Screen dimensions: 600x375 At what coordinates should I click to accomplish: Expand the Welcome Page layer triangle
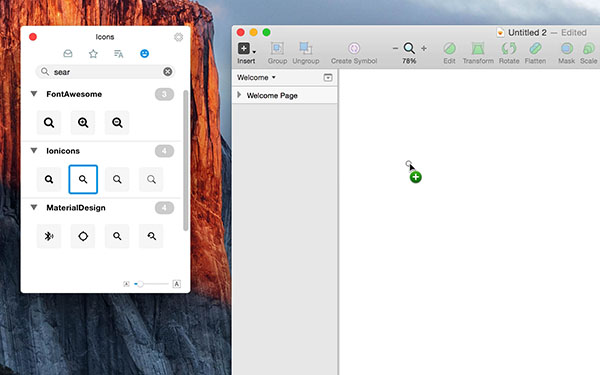click(x=239, y=95)
